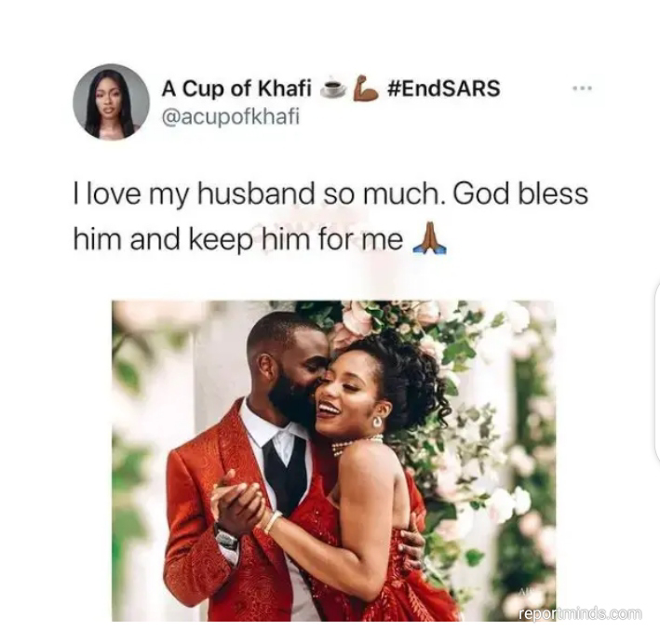Click the man's black necktie

click(x=285, y=476)
